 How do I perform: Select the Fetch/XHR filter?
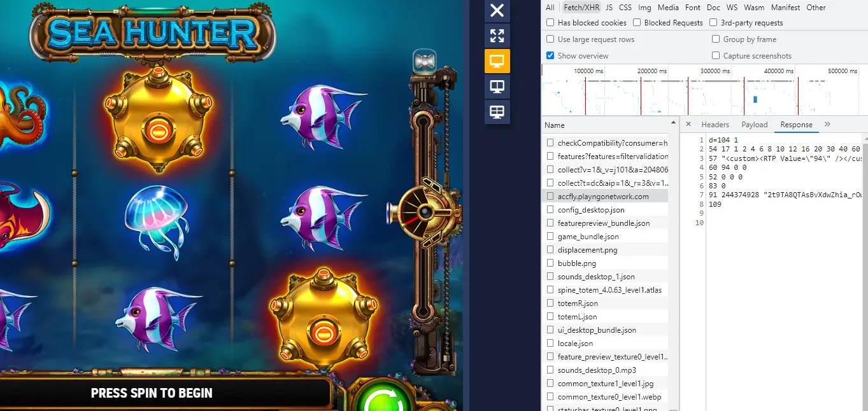click(x=581, y=8)
